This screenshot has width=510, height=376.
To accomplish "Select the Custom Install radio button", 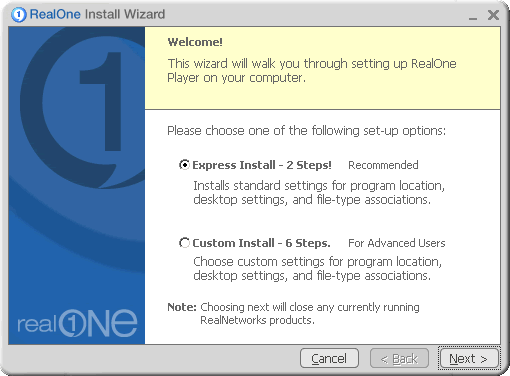I will point(184,243).
